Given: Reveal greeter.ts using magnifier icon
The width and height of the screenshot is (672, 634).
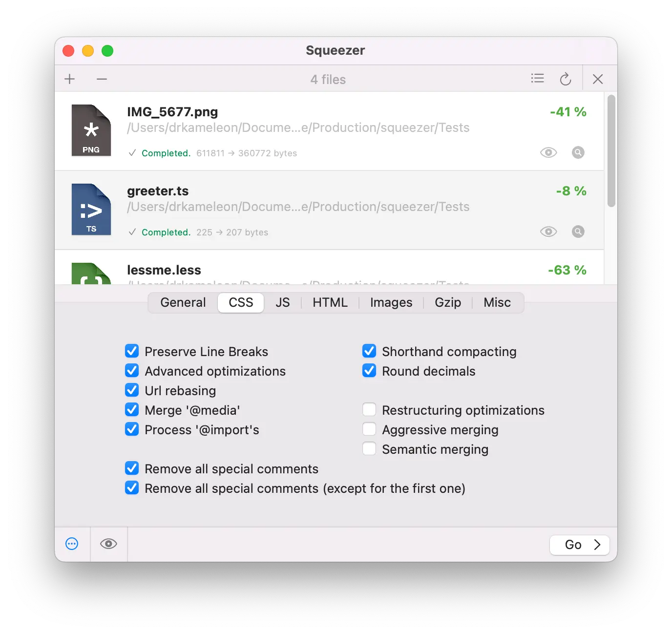Looking at the screenshot, I should point(578,232).
